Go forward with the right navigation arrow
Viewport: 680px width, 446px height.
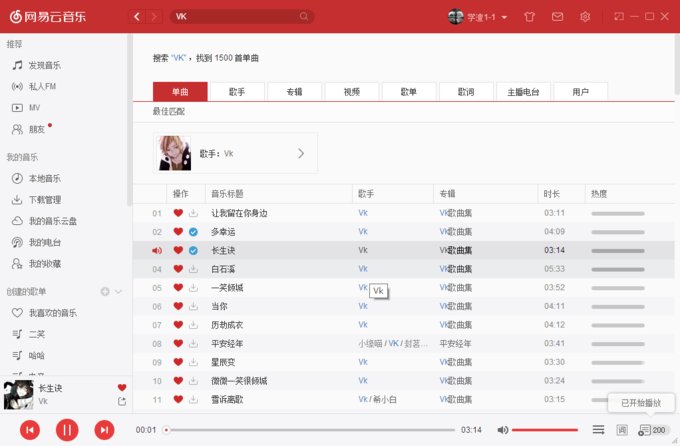click(x=154, y=16)
